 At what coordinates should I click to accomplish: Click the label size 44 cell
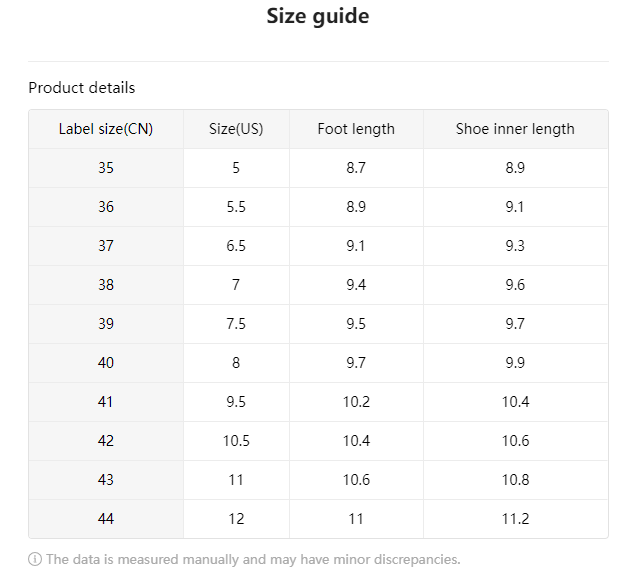pyautogui.click(x=106, y=519)
